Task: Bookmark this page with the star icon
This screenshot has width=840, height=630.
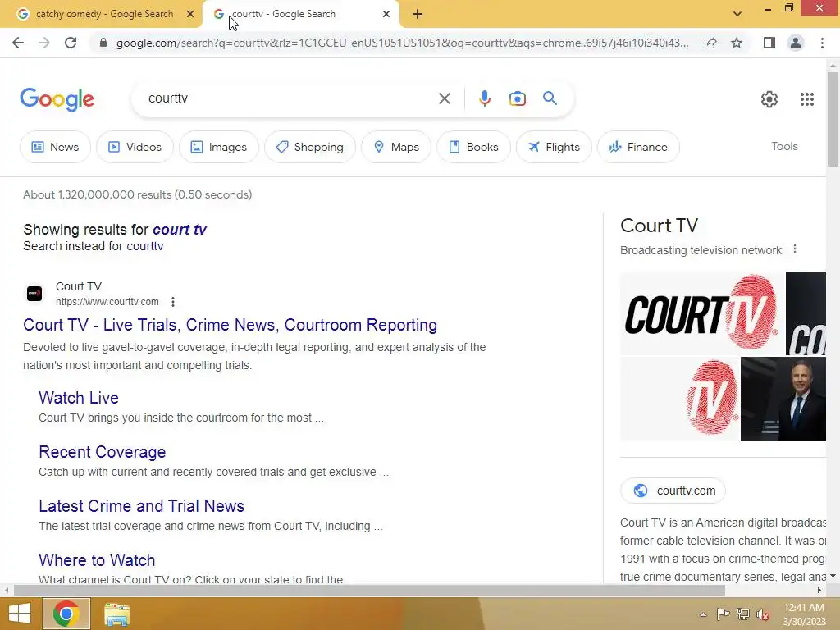Action: pos(737,43)
